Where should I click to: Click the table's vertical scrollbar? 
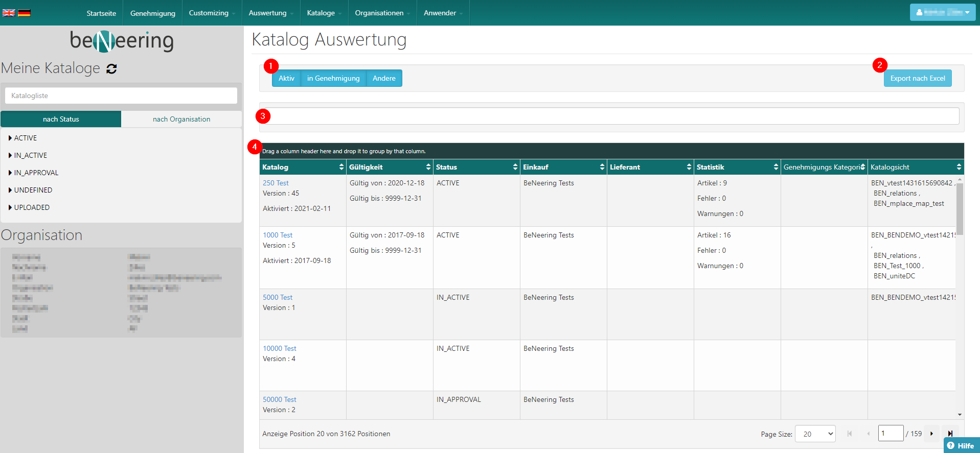tap(960, 209)
